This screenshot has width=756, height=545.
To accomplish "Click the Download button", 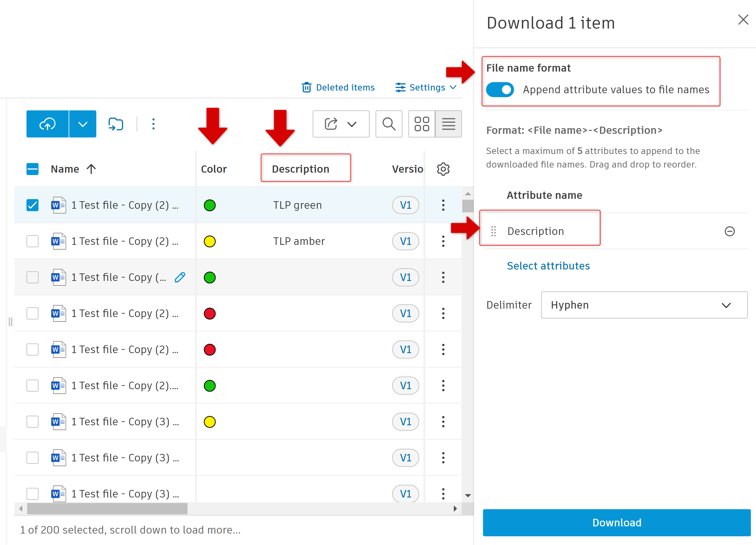I will 616,522.
